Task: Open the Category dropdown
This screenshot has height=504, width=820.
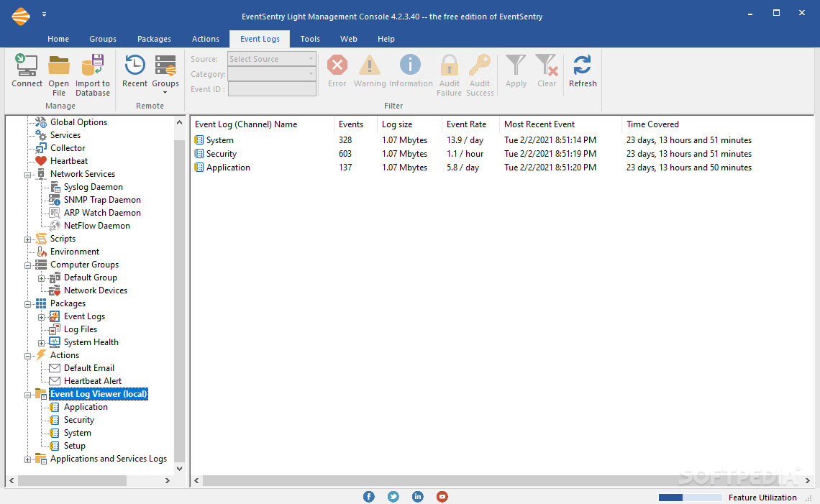Action: tap(272, 74)
